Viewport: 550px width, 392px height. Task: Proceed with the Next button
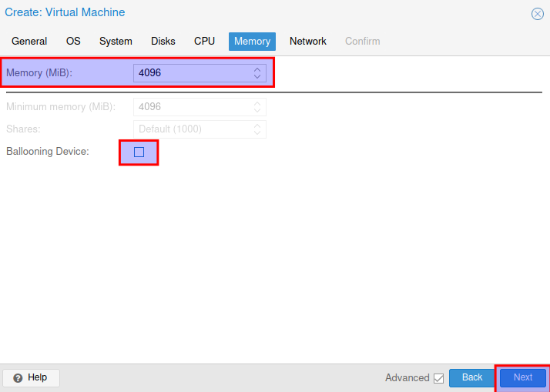(x=522, y=377)
